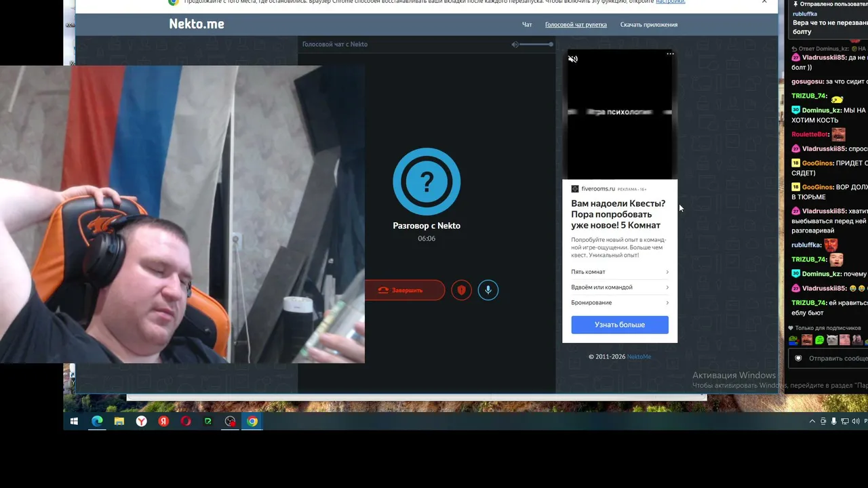The width and height of the screenshot is (868, 488).
Task: Click the question mark avatar of Nekto
Action: pos(427,182)
